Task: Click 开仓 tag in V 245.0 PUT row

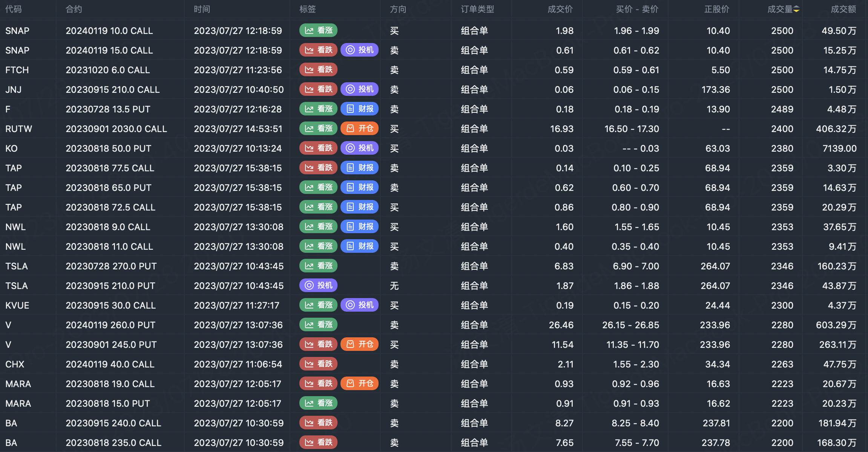Action: pos(359,344)
